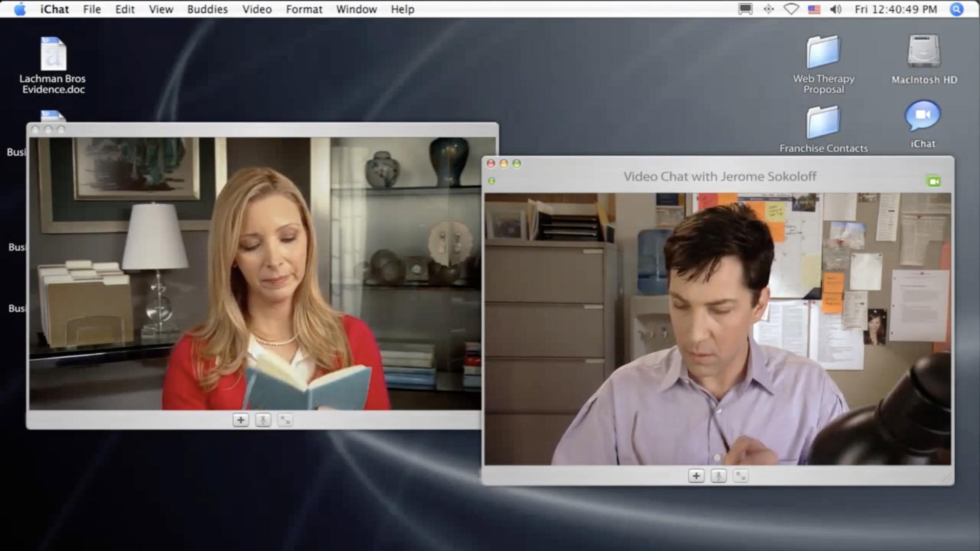980x551 pixels.
Task: Select the Web Therapy Proposal folder
Action: [x=824, y=65]
